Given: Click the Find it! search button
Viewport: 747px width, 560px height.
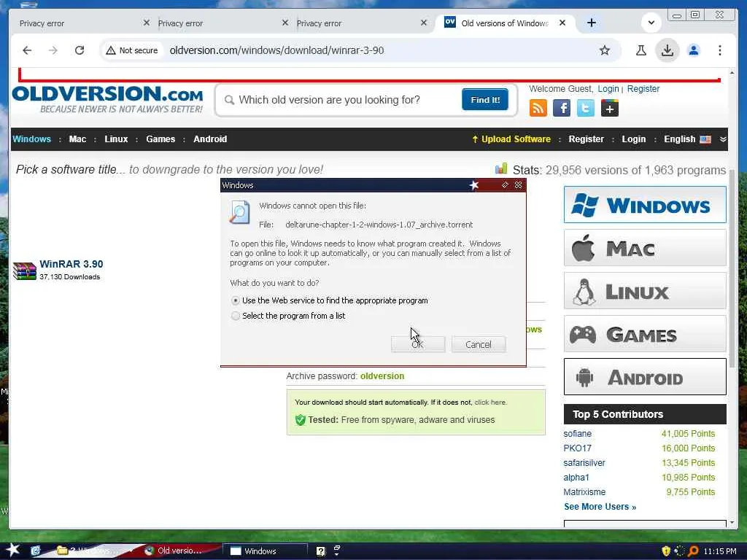Looking at the screenshot, I should pos(485,99).
